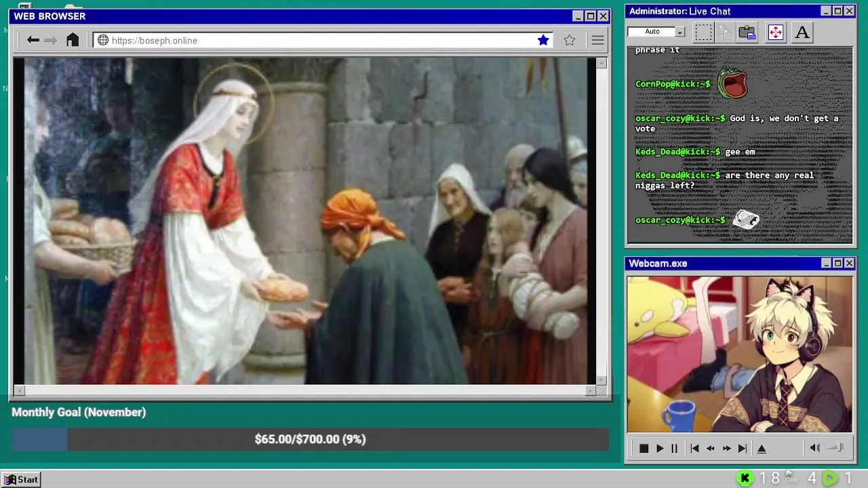
Task: Click the Auto combo box field in Live Chat
Action: click(x=652, y=32)
